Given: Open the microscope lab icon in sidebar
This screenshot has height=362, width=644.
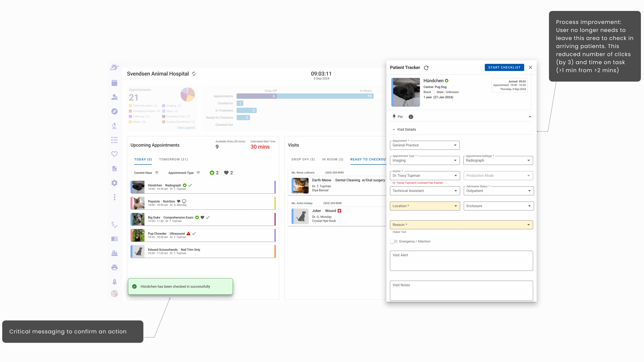Looking at the screenshot, I should pyautogui.click(x=114, y=126).
